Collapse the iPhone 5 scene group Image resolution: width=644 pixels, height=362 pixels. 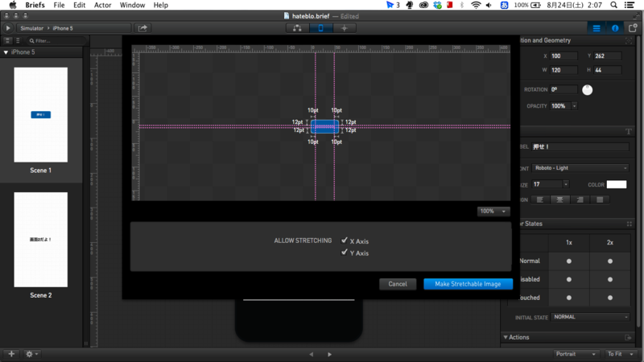point(6,52)
